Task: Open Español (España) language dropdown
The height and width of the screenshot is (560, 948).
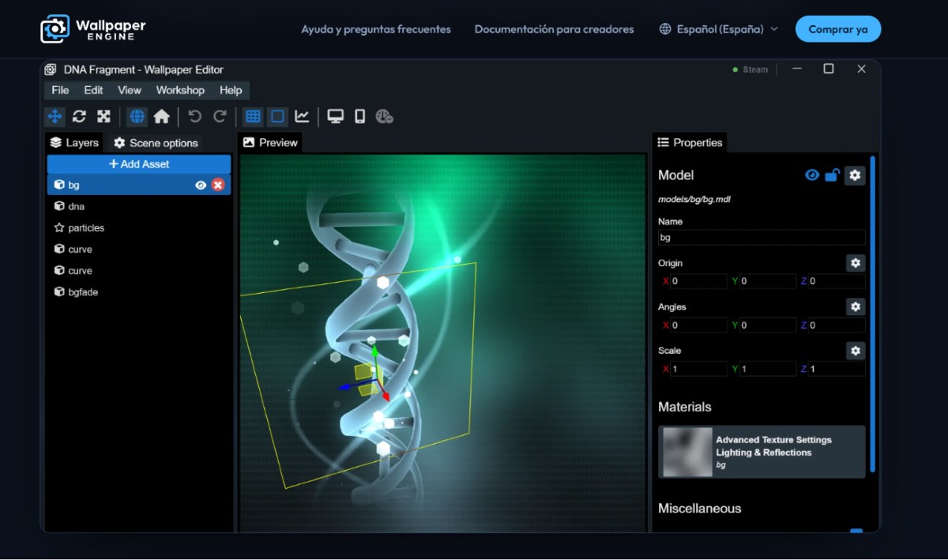Action: 719,29
